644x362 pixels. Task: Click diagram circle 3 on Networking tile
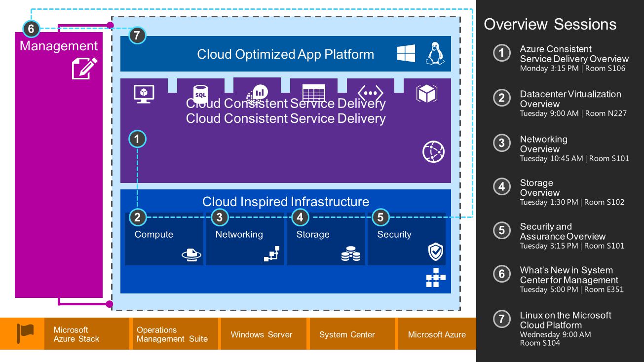220,217
